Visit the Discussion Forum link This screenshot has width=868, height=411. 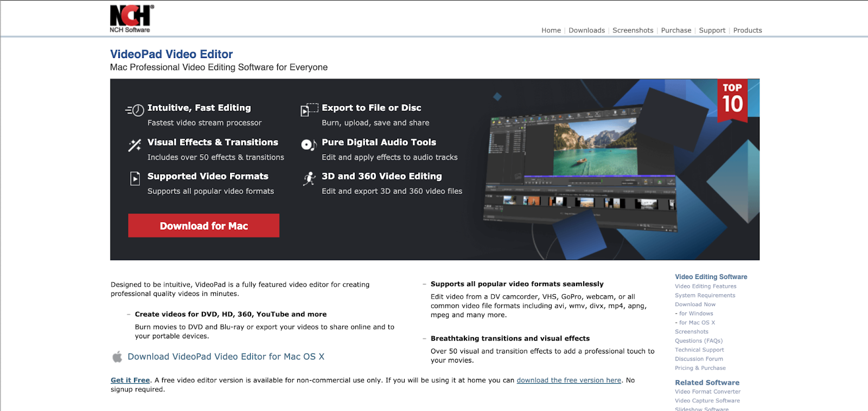pyautogui.click(x=699, y=359)
